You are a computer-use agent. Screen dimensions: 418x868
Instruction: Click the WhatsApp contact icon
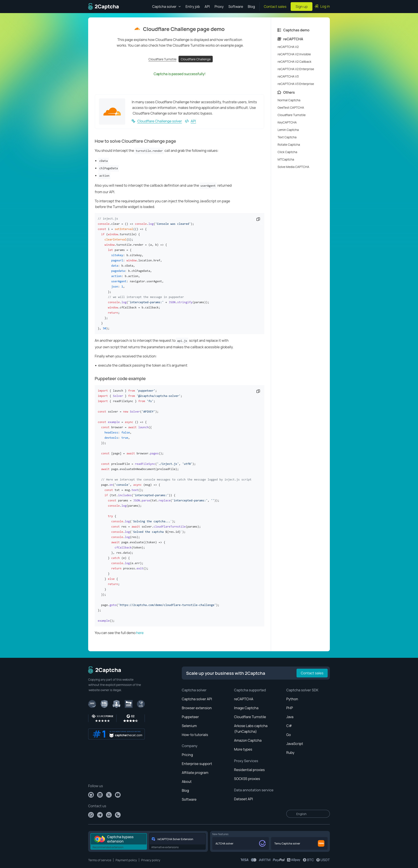[x=91, y=815]
